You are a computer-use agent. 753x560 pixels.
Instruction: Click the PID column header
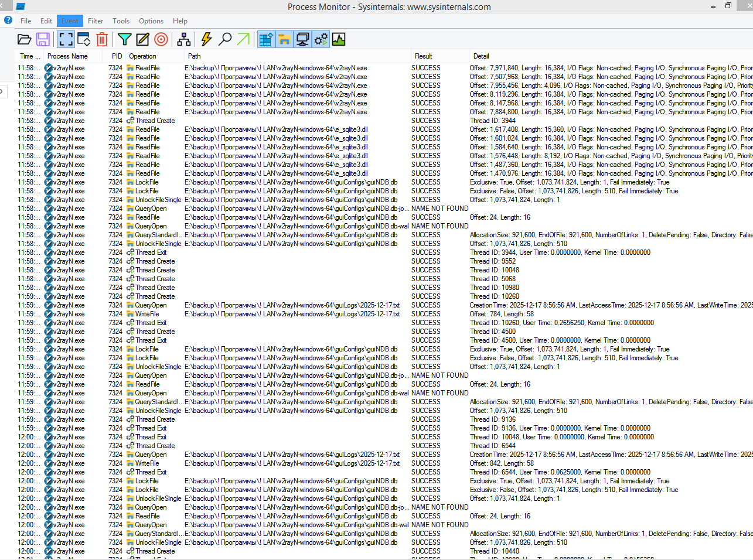(117, 56)
